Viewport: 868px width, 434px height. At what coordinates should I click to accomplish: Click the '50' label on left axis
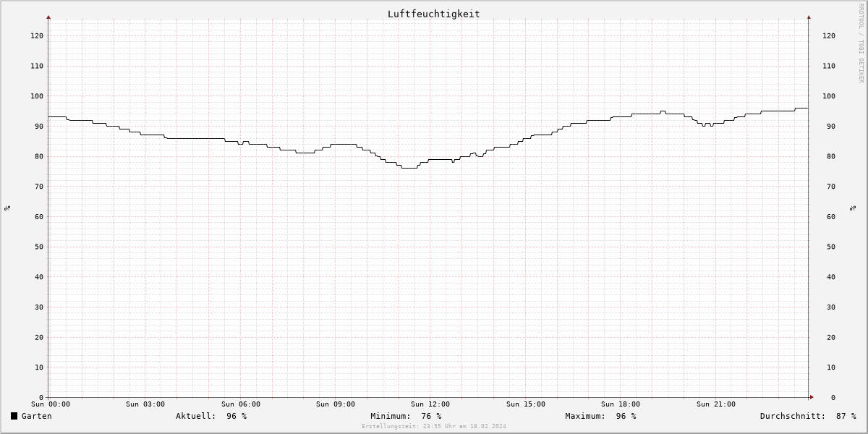click(x=39, y=247)
